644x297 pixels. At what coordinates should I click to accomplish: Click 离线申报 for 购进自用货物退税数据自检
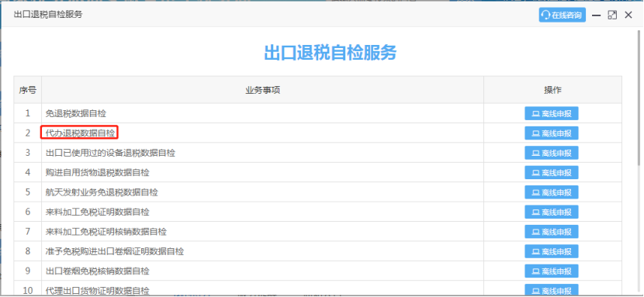coord(551,172)
